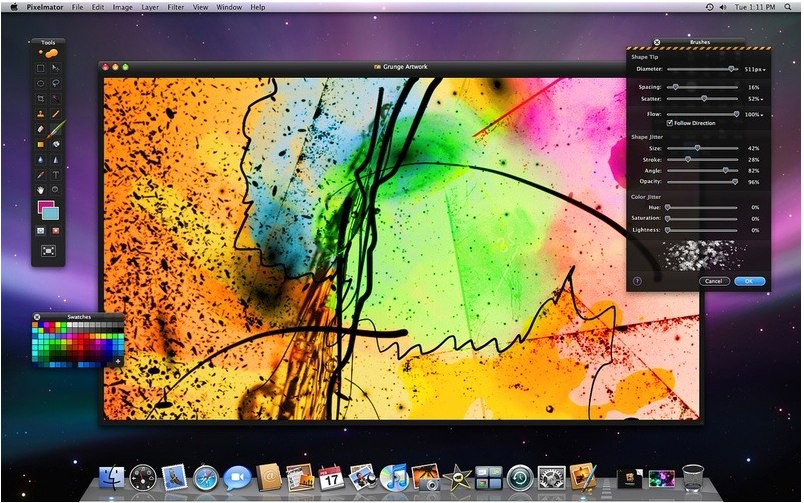Image resolution: width=804 pixels, height=503 pixels.
Task: Open Time Machine in the Dock
Action: 520,479
